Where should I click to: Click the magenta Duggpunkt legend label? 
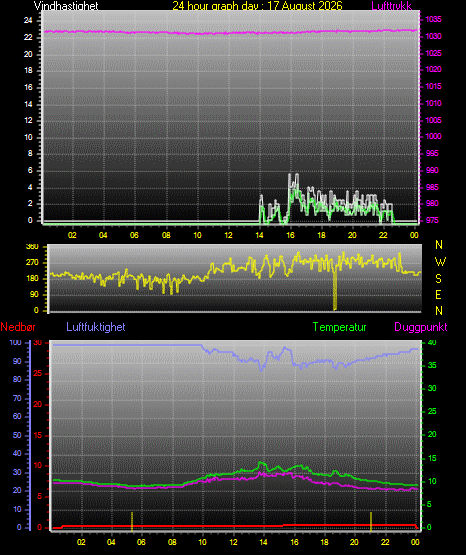tap(421, 327)
